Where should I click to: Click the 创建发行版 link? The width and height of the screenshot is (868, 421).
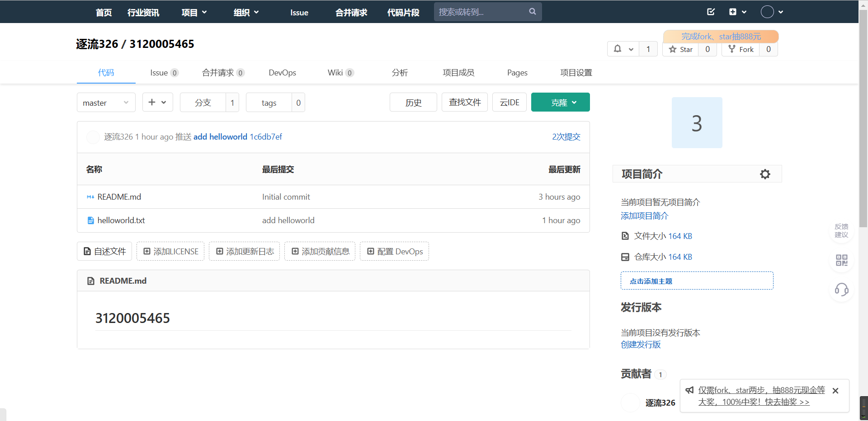[x=641, y=345]
